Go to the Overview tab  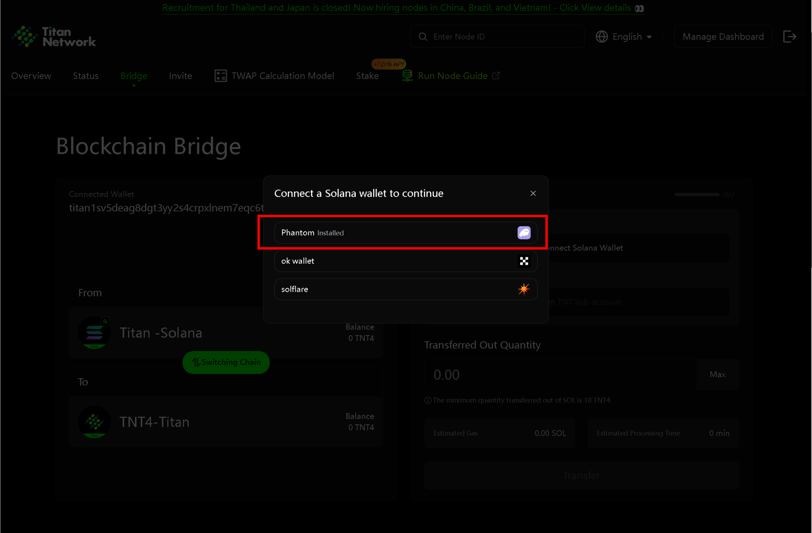pyautogui.click(x=31, y=76)
